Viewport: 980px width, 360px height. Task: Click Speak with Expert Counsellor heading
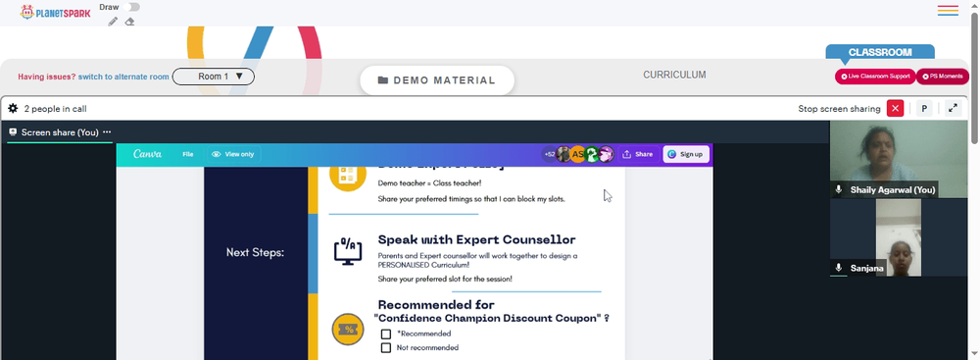coord(477,239)
